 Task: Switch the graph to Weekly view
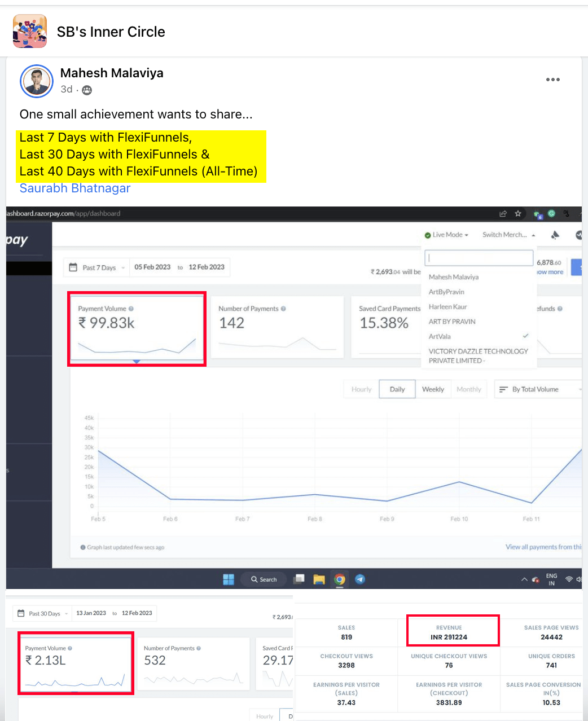click(x=433, y=389)
